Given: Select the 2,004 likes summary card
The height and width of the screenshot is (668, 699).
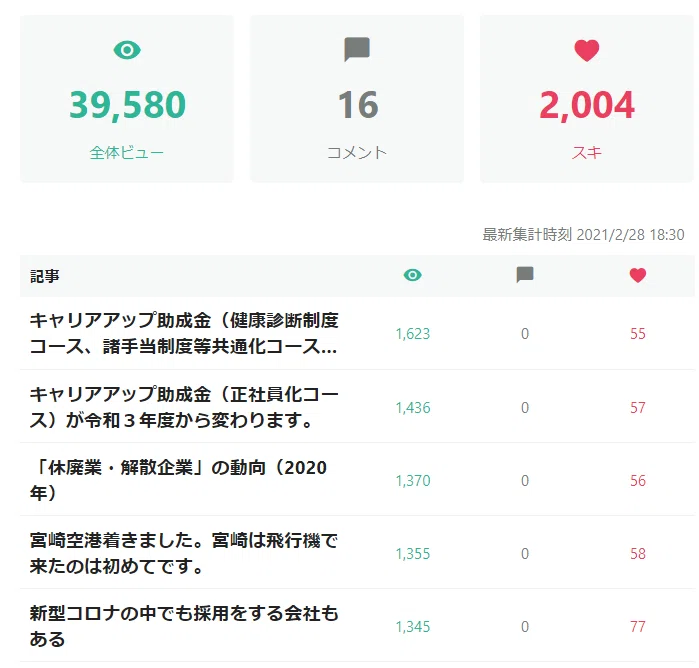Looking at the screenshot, I should 587,99.
